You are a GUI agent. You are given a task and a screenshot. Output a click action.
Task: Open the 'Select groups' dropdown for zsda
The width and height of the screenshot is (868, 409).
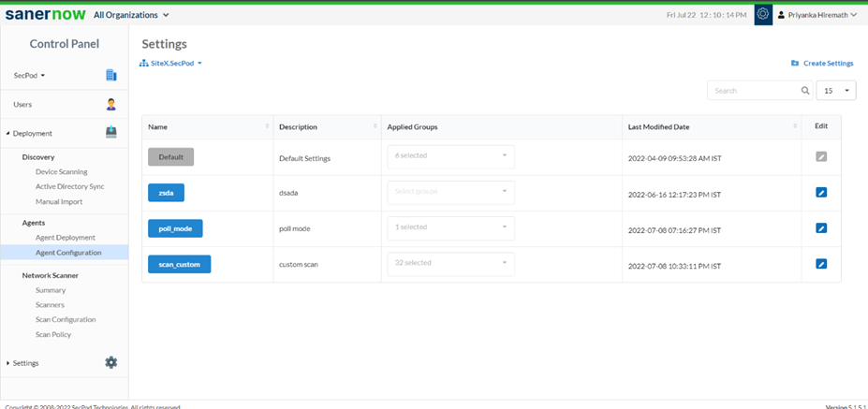pyautogui.click(x=451, y=192)
